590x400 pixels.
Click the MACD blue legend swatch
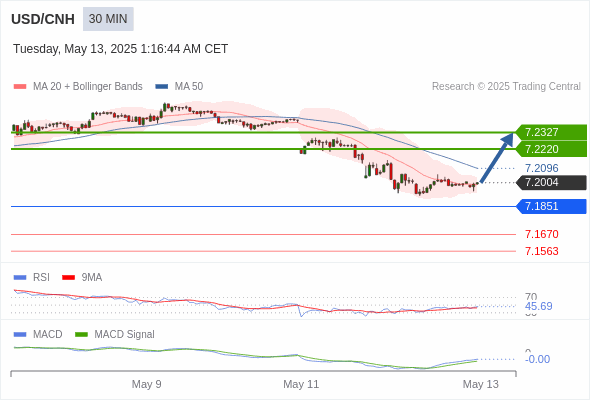click(20, 335)
